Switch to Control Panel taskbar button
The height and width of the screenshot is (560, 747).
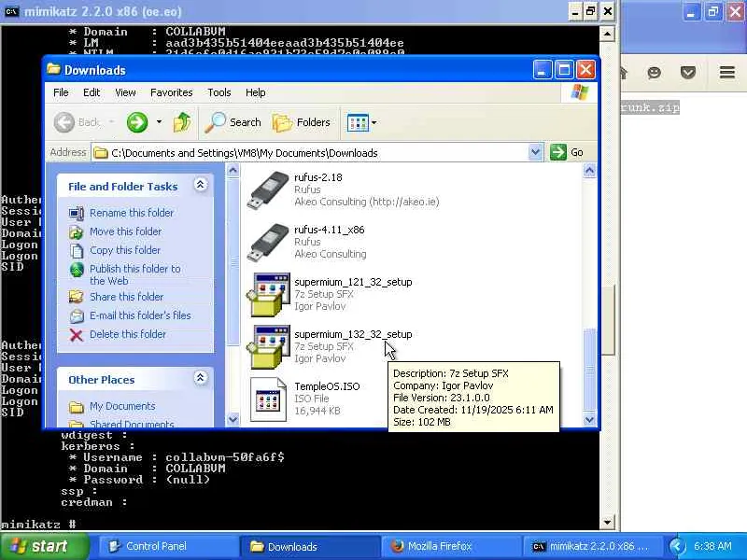pyautogui.click(x=167, y=547)
